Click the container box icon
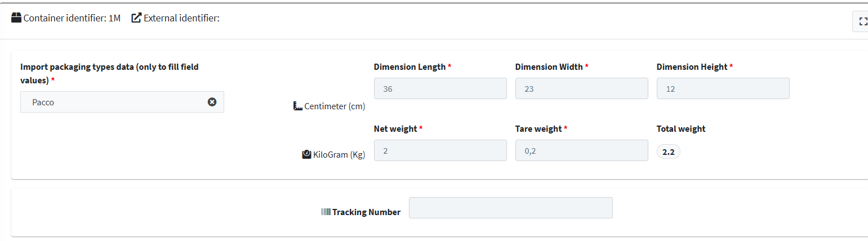868x241 pixels. click(x=16, y=18)
